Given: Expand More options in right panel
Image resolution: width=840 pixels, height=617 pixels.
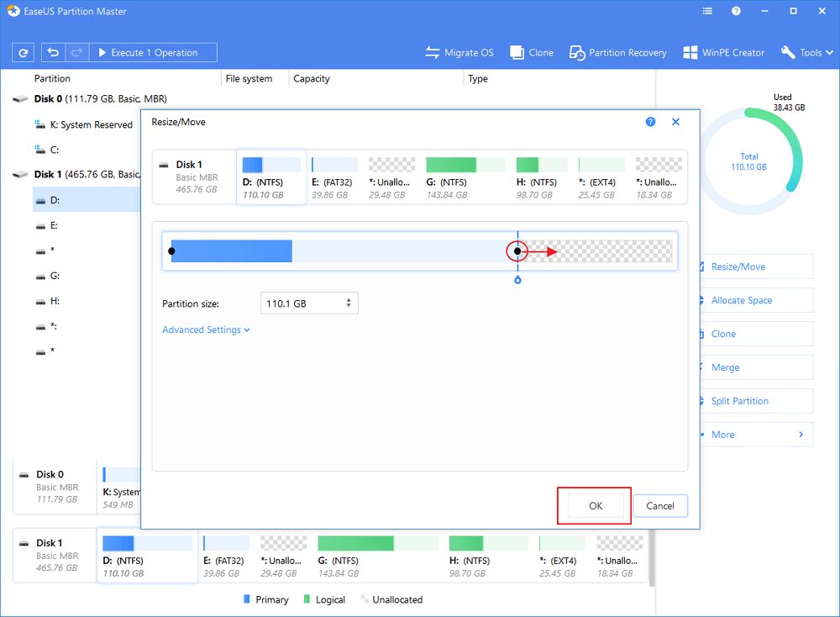Looking at the screenshot, I should [x=757, y=435].
